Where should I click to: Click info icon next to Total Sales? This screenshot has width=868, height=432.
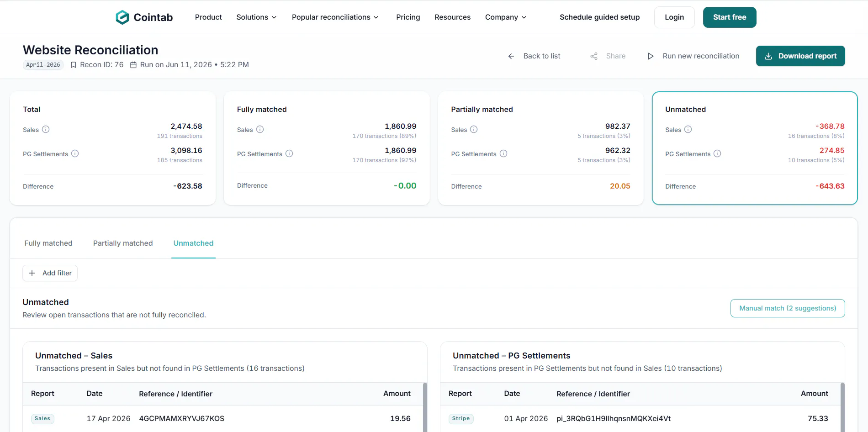coord(46,129)
